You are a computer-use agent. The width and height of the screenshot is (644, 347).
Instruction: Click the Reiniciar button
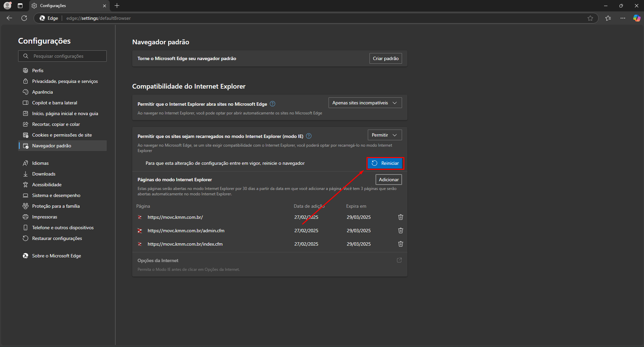[385, 163]
